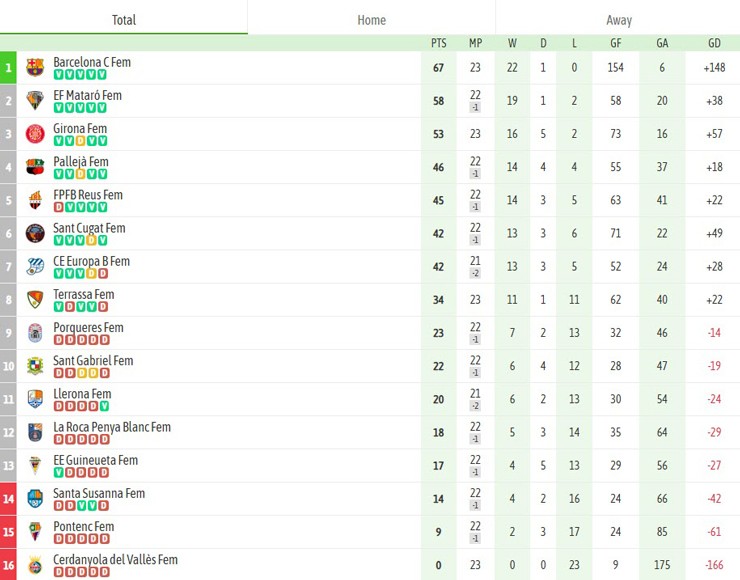Sort standings by GD column header

click(714, 43)
